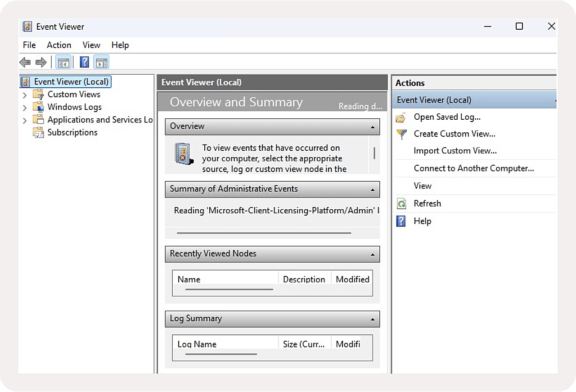The image size is (576, 392).
Task: Click the Open Saved Log folder icon
Action: tap(401, 117)
